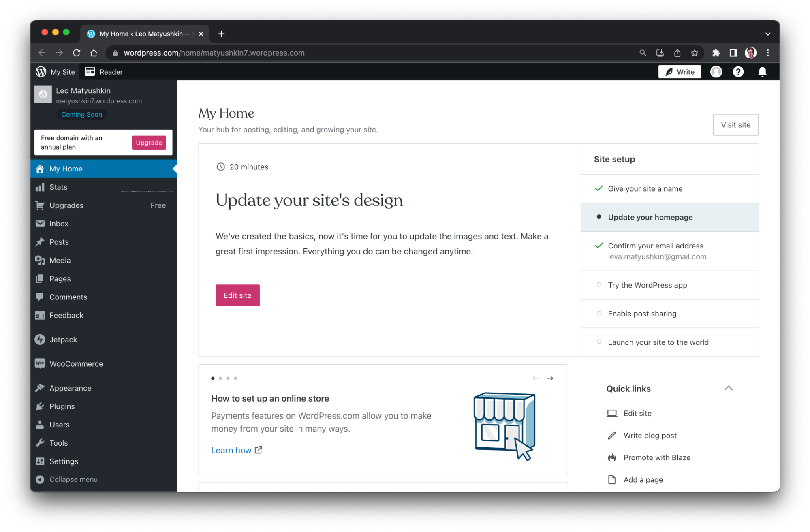Click the Users person icon
Viewport: 810px width, 532px height.
tap(40, 425)
